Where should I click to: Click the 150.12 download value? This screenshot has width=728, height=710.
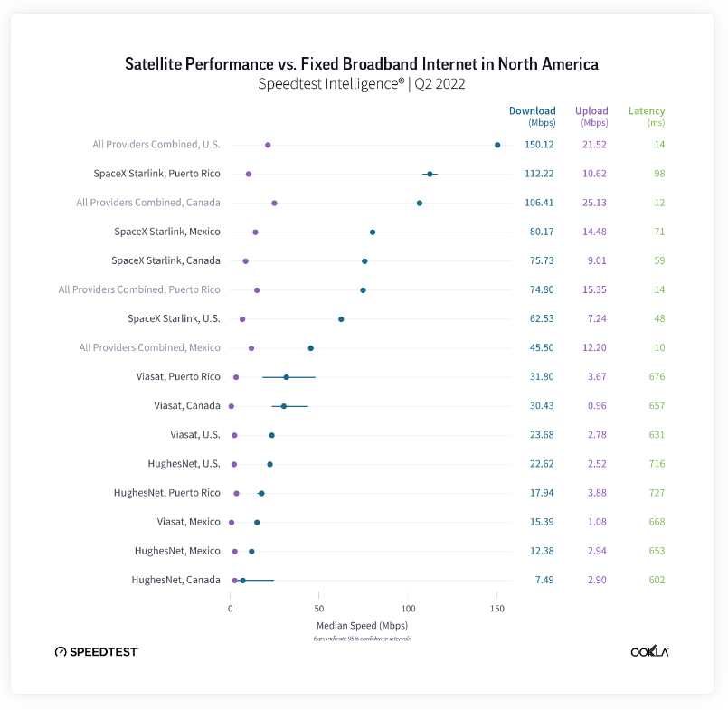(539, 145)
